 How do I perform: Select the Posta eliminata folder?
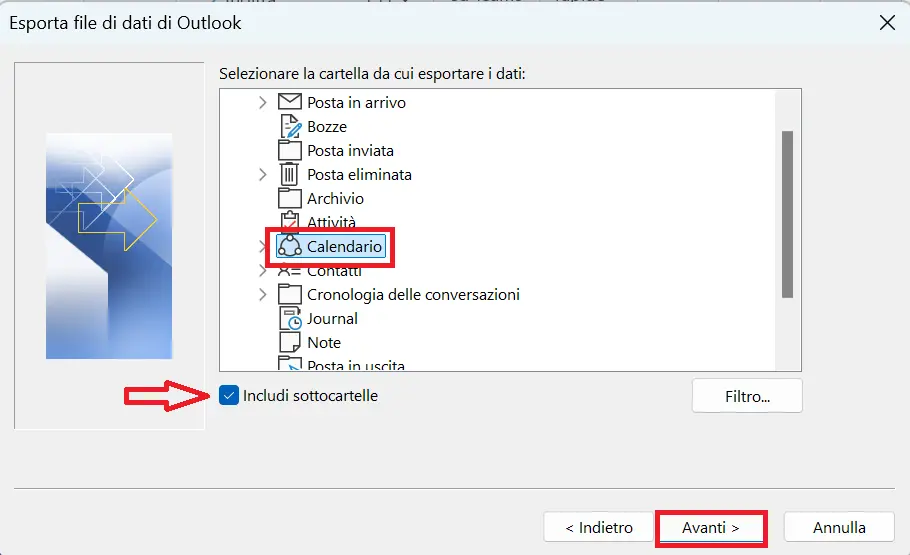[x=359, y=175]
